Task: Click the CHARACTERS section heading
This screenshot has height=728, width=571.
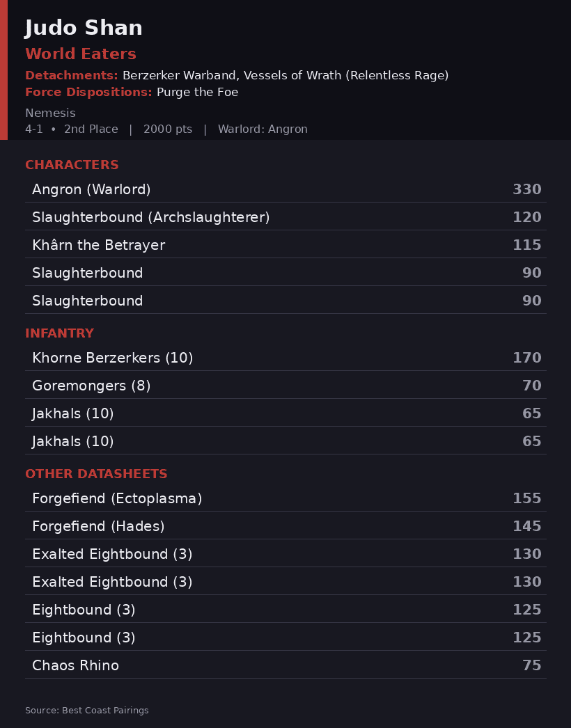Action: pos(72,165)
